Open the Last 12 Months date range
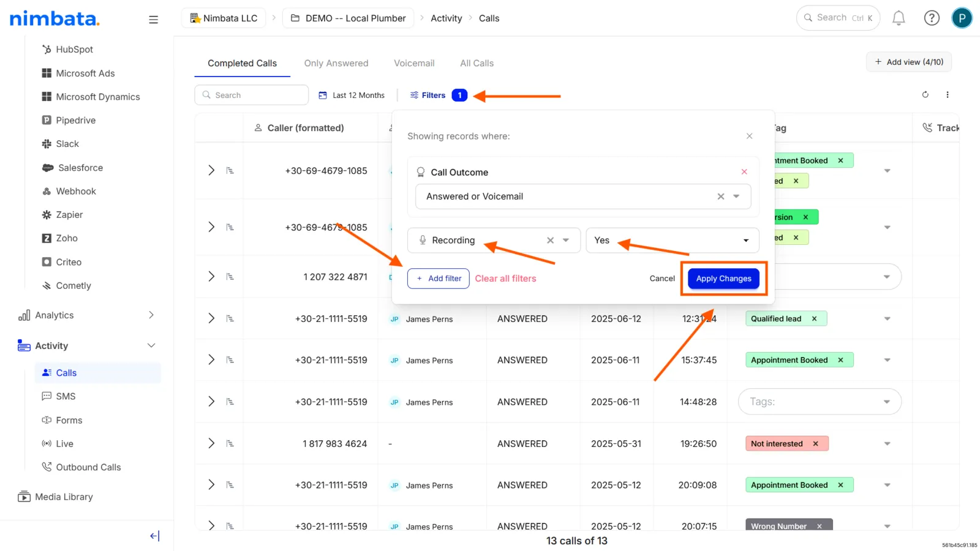The width and height of the screenshot is (980, 551). click(x=352, y=95)
